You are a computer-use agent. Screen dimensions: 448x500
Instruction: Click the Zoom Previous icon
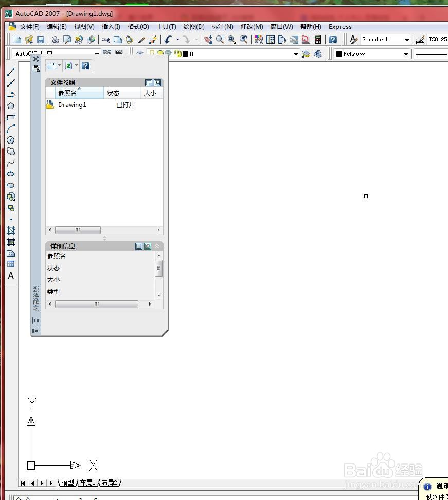click(244, 40)
